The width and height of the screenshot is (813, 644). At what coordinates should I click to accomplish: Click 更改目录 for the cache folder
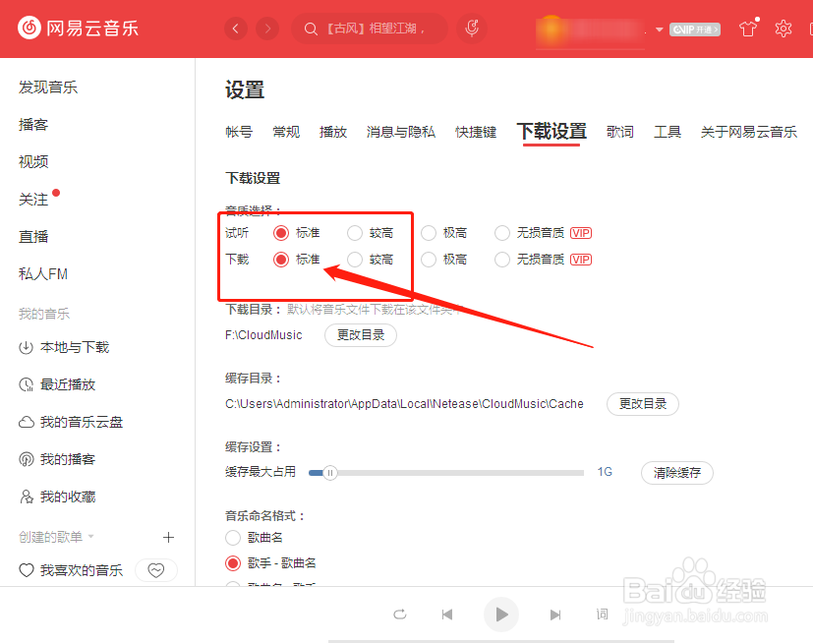[x=643, y=404]
